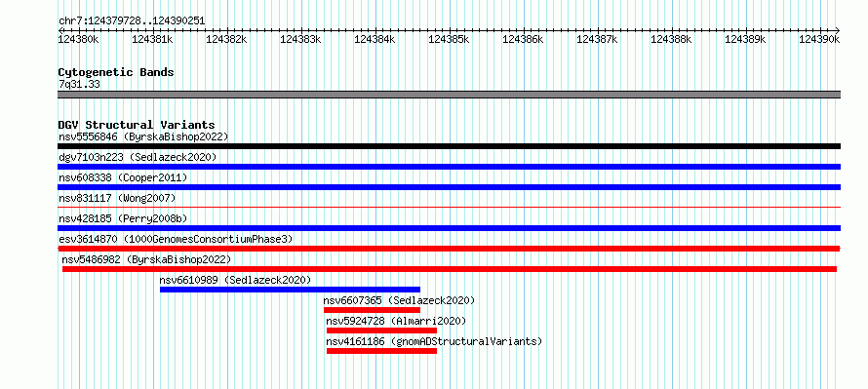Click the 7q31.33 band label
This screenshot has width=868, height=389.
pyautogui.click(x=79, y=85)
